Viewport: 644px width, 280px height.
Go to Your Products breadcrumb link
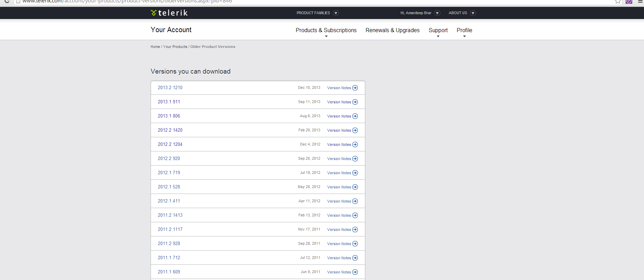175,47
